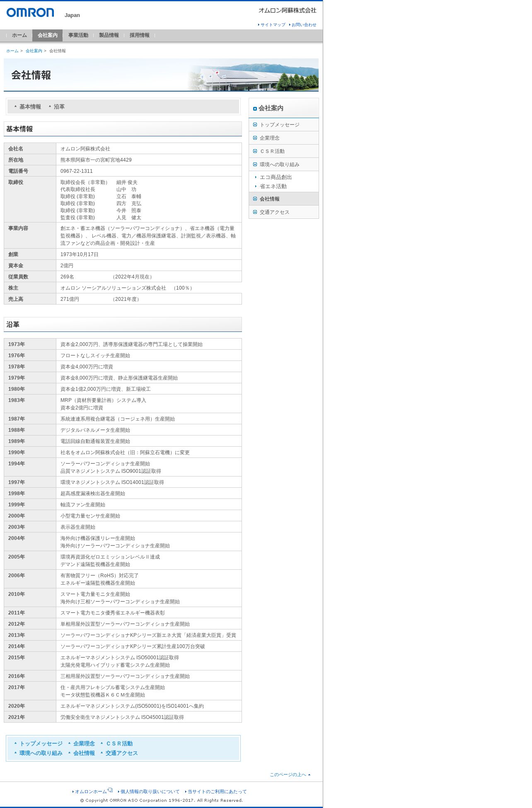Screen dimensions: 532x808
Task: Click the icon beside sidebar 会社案内 heading
Action: pyautogui.click(x=255, y=109)
